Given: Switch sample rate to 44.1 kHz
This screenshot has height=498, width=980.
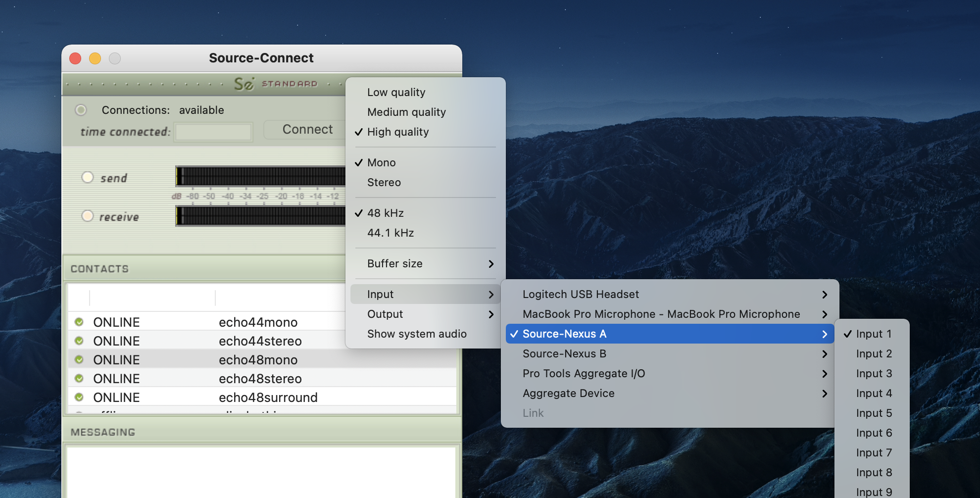Looking at the screenshot, I should (x=390, y=233).
